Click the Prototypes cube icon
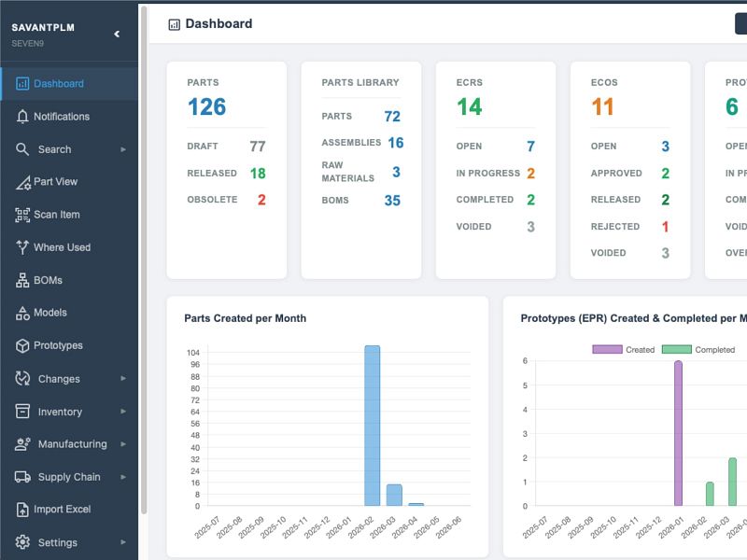This screenshot has height=560, width=747. click(x=22, y=345)
